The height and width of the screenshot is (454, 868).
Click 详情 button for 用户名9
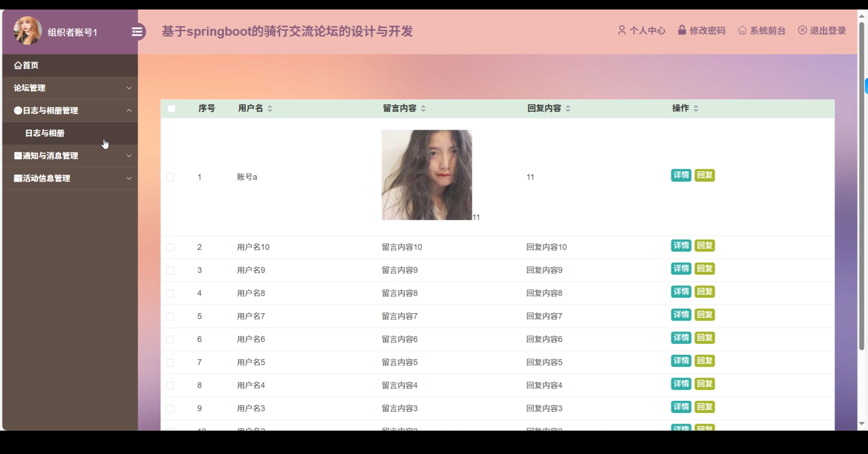681,269
